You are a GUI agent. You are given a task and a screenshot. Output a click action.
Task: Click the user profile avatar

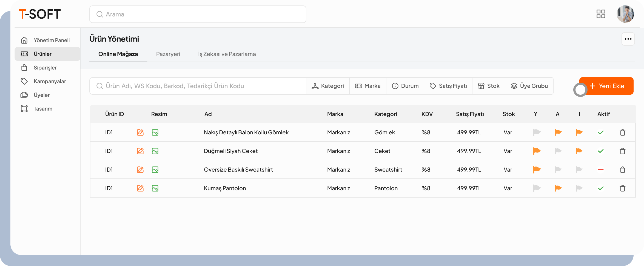coord(625,14)
